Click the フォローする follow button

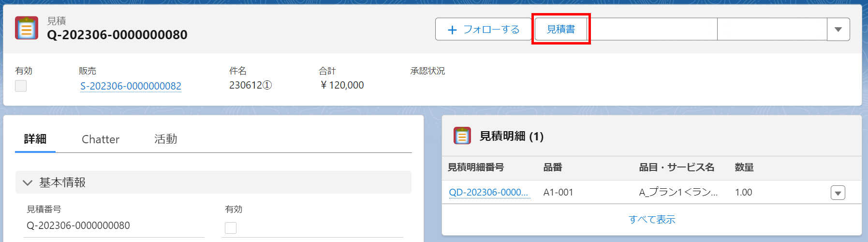[x=483, y=30]
